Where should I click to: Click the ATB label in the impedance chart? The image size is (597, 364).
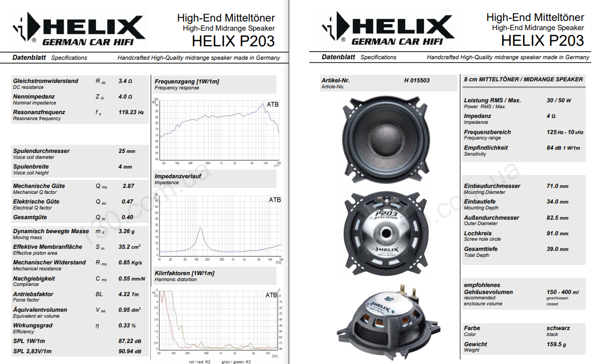pos(274,200)
